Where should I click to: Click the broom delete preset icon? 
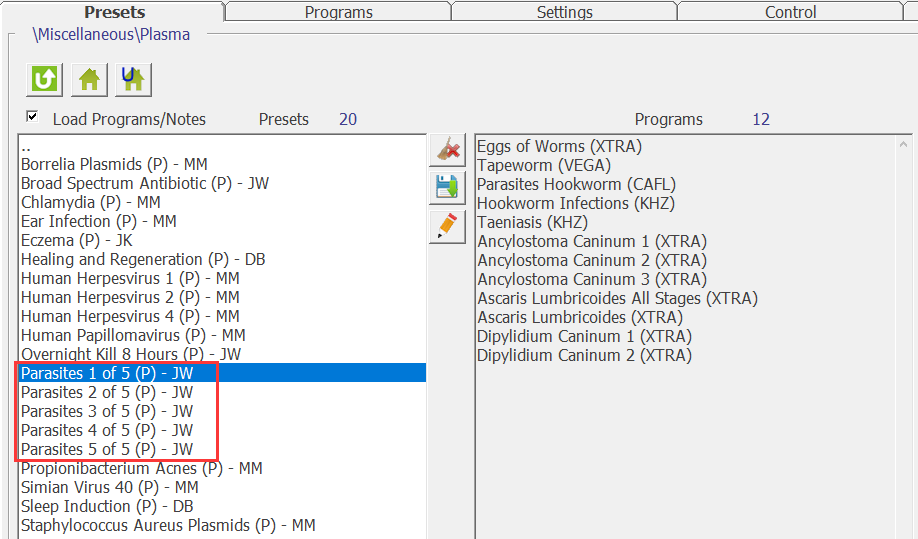click(448, 150)
